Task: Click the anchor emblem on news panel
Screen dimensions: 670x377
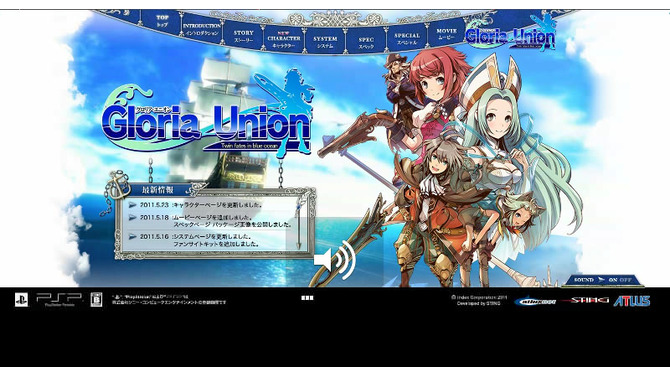Action: [118, 185]
